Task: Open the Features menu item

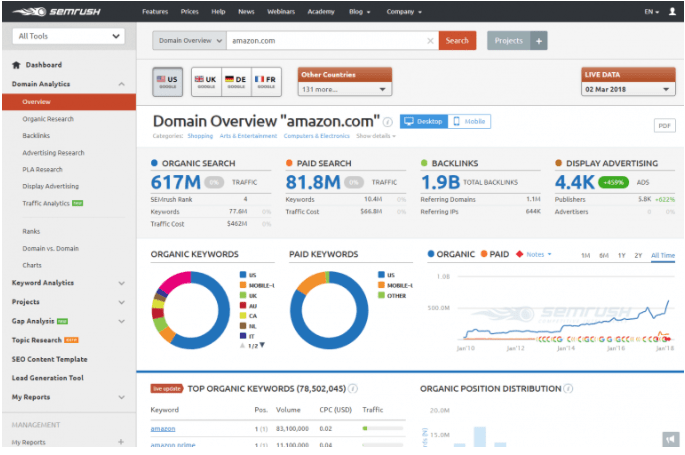Action: point(155,12)
